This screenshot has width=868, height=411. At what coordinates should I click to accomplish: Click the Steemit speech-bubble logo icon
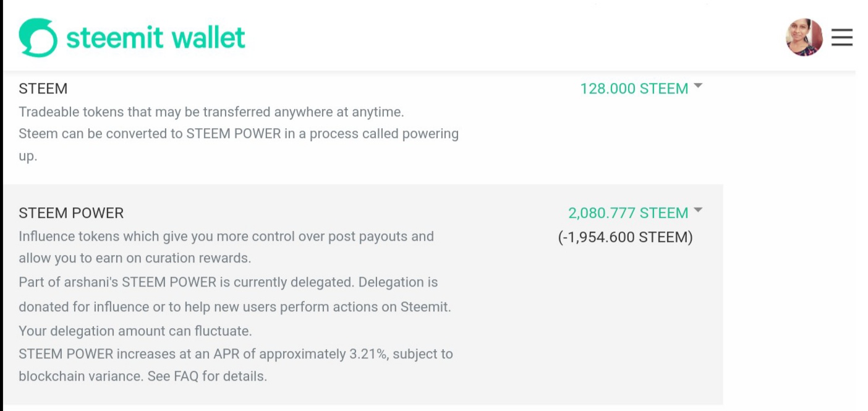click(38, 38)
